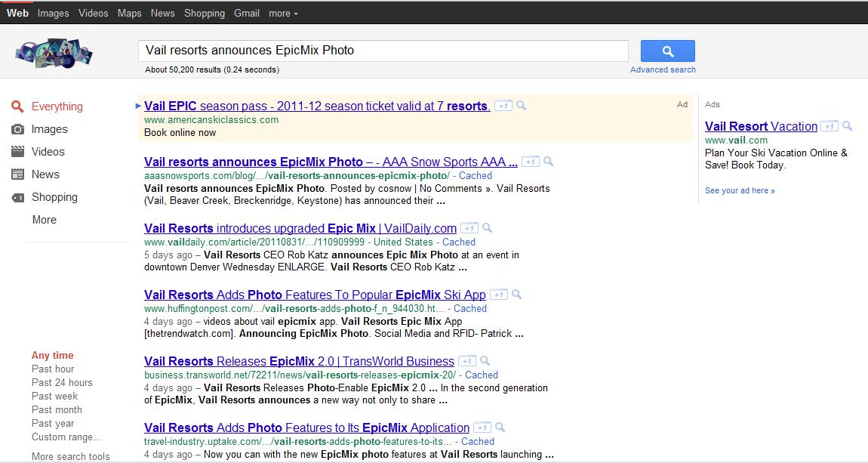Open Advanced search link
868x463 pixels.
tap(663, 69)
